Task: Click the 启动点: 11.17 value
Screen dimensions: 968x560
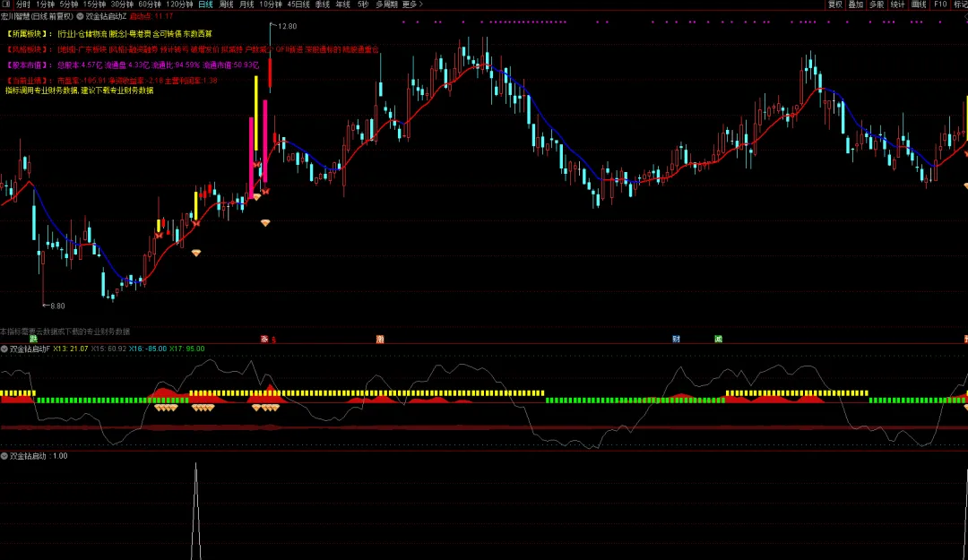Action: (151, 16)
